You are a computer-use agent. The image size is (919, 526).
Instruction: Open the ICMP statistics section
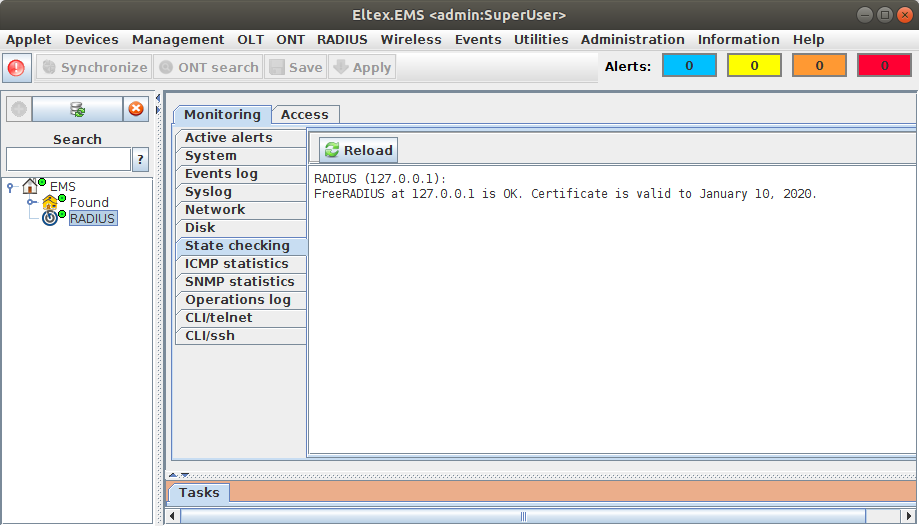pyautogui.click(x=241, y=263)
